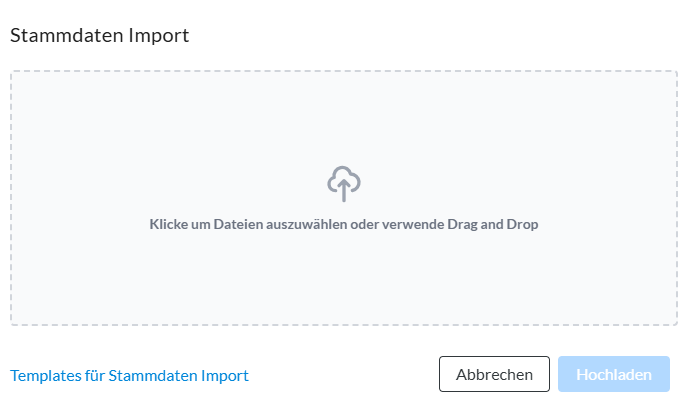The height and width of the screenshot is (403, 686).
Task: Select the cloud with upward arrow symbol
Action: (x=344, y=184)
